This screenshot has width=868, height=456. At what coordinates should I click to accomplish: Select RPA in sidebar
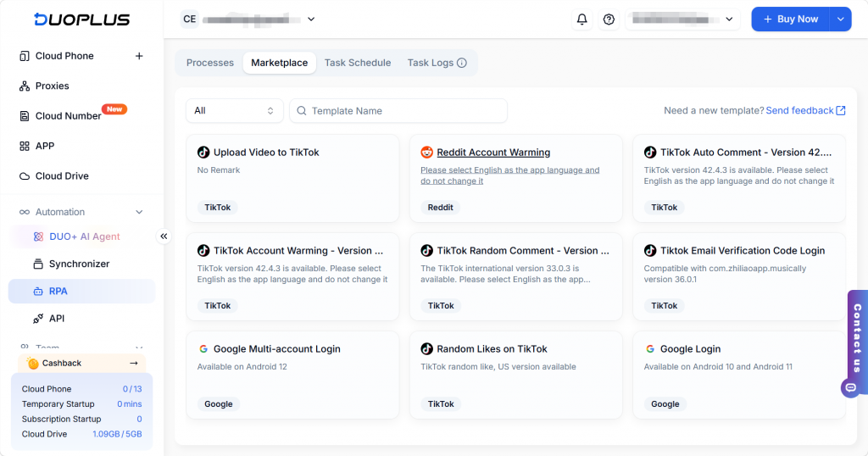tap(82, 291)
